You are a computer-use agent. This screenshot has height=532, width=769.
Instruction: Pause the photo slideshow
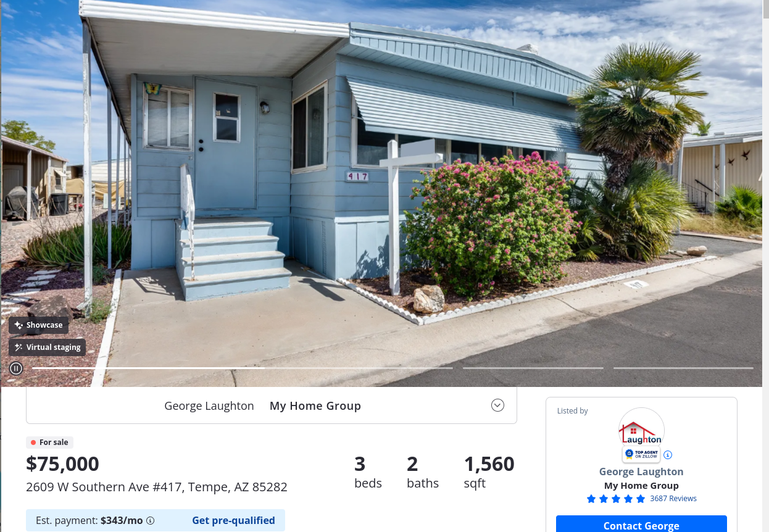click(x=16, y=368)
